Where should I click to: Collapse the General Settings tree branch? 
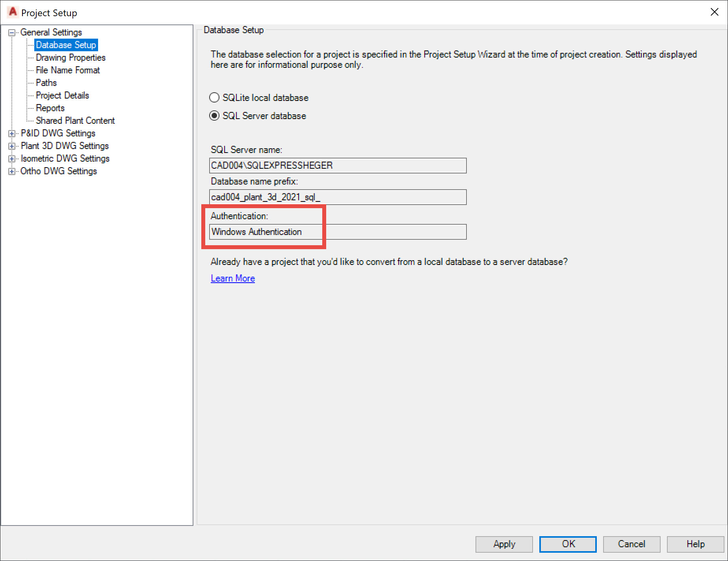click(12, 32)
